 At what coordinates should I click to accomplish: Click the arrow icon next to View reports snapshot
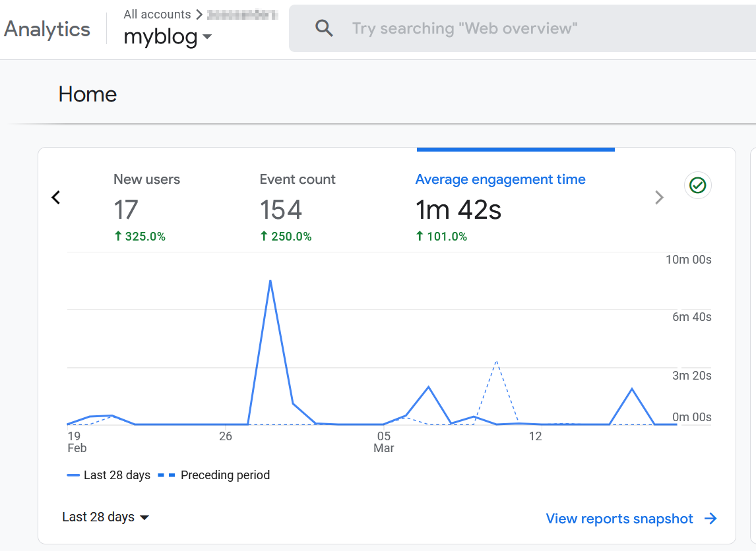[x=709, y=519]
